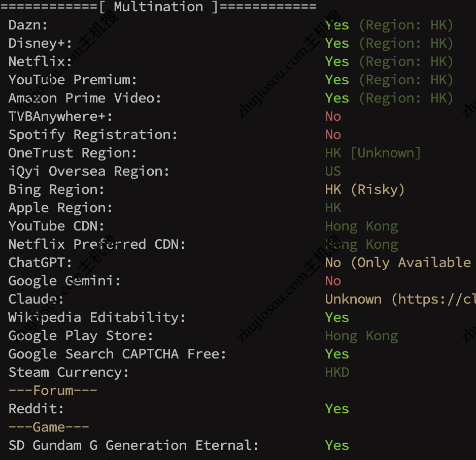Click the Hong Kong value for YouTube CDN
This screenshot has height=460, width=476.
361,226
